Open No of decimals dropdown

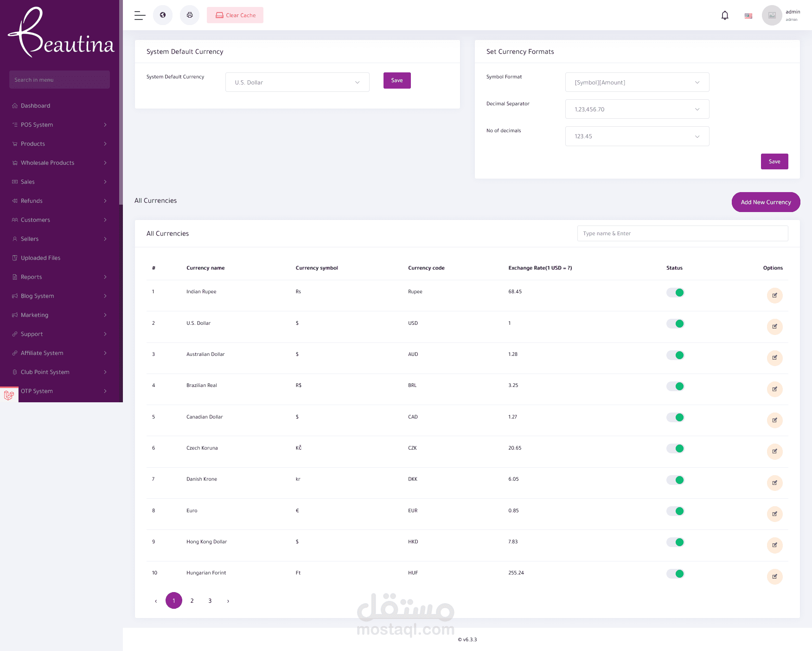click(x=637, y=136)
